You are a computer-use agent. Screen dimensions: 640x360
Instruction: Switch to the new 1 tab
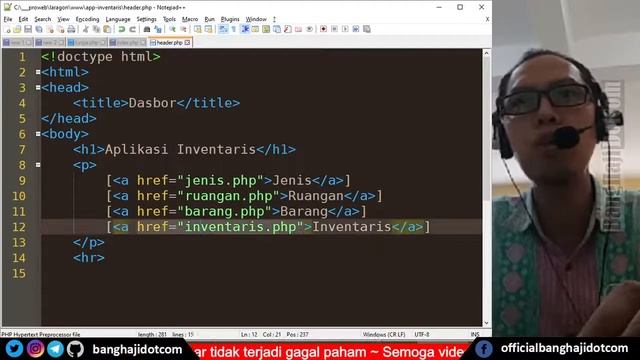pos(17,42)
